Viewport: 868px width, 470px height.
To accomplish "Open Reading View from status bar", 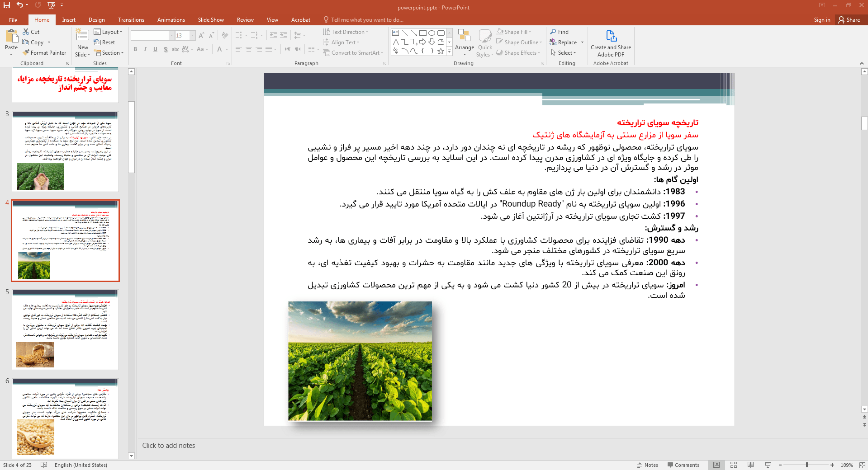I will [750, 465].
